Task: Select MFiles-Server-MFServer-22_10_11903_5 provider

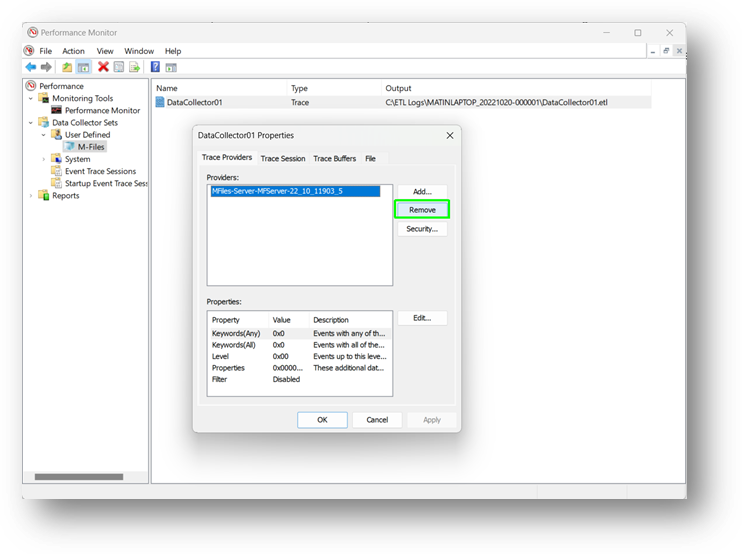Action: [295, 191]
